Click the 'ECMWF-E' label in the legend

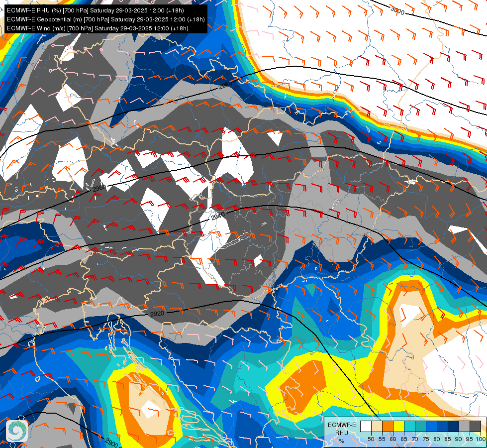(x=342, y=425)
